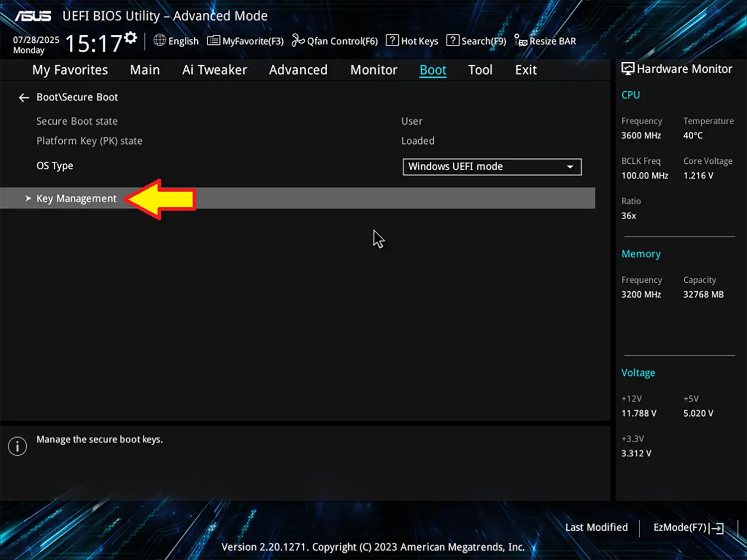Click the UEFI BIOS Utility title

(x=165, y=16)
